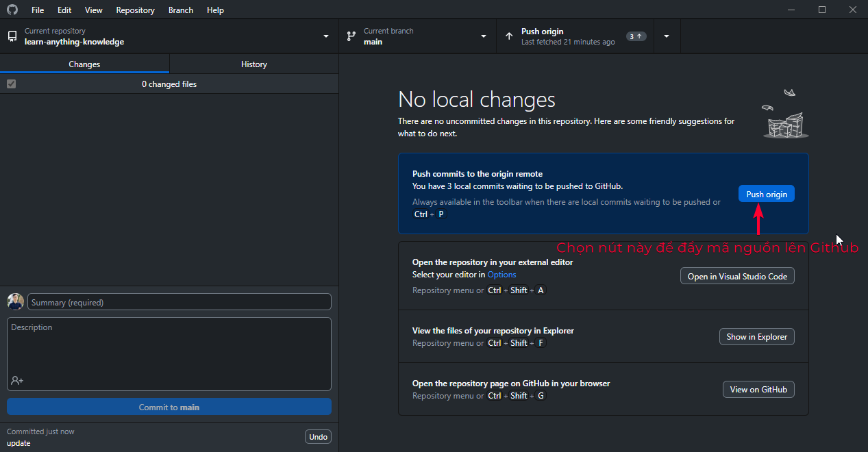Click the add co-authors icon

click(x=17, y=380)
